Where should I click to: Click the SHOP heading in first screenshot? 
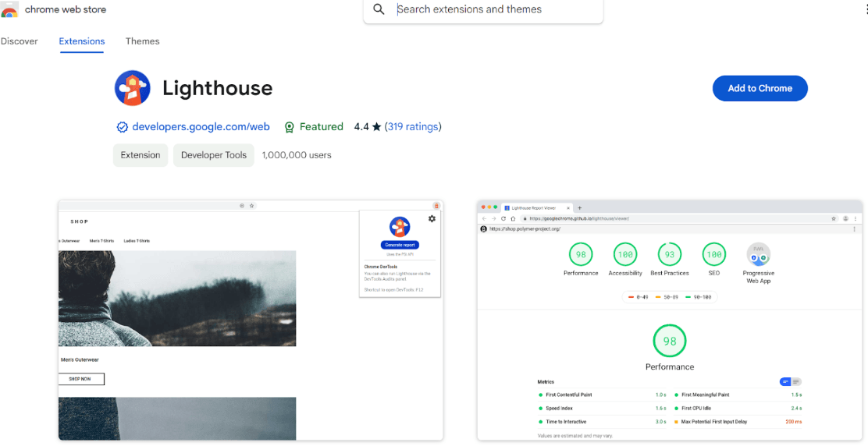point(79,221)
